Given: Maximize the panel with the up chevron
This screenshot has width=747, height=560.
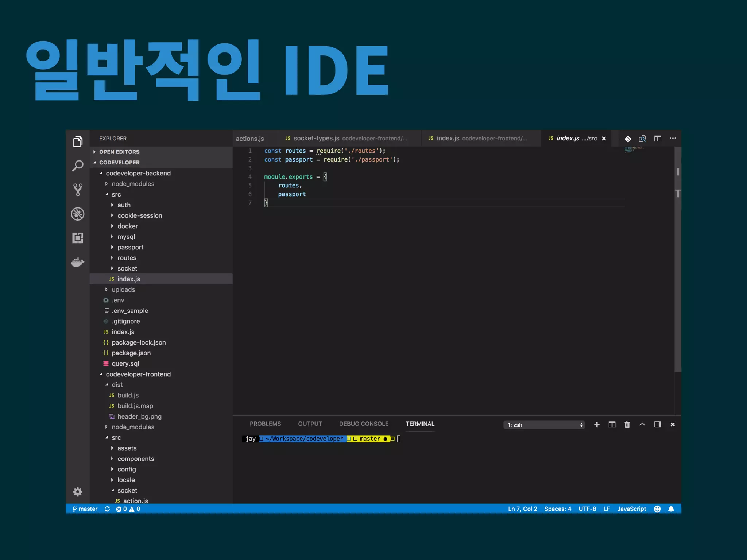Looking at the screenshot, I should (x=642, y=424).
